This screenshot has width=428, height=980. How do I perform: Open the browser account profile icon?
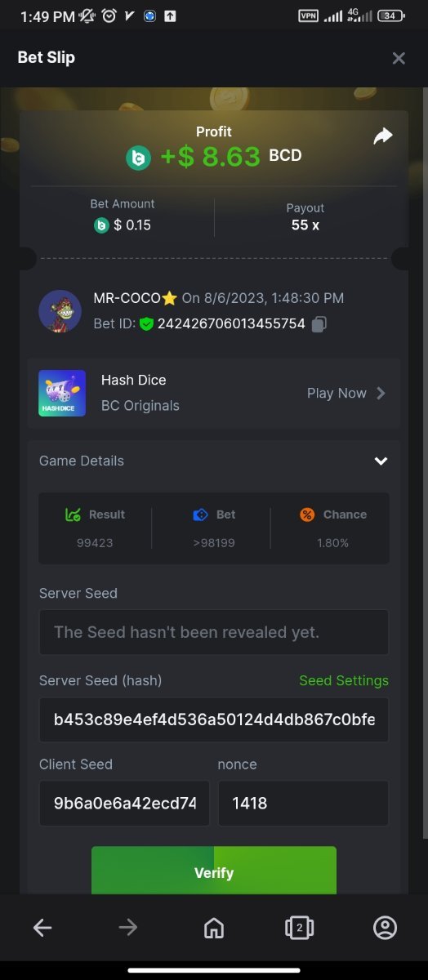385,927
